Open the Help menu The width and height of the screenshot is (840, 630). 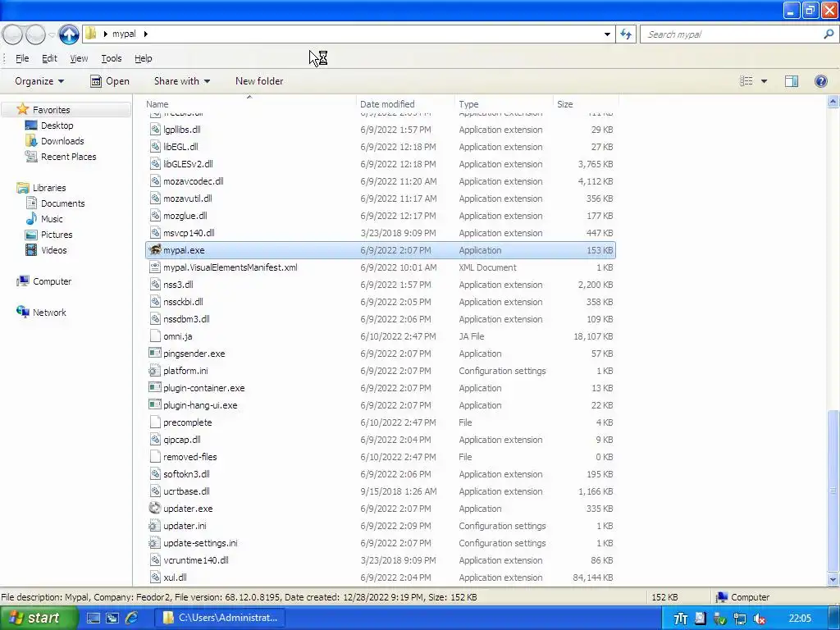pyautogui.click(x=143, y=58)
